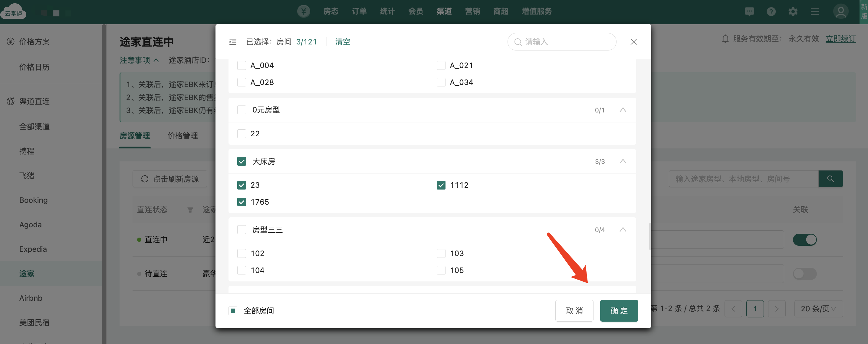The width and height of the screenshot is (868, 344).
Task: Click the 清空 clear link
Action: tap(342, 42)
